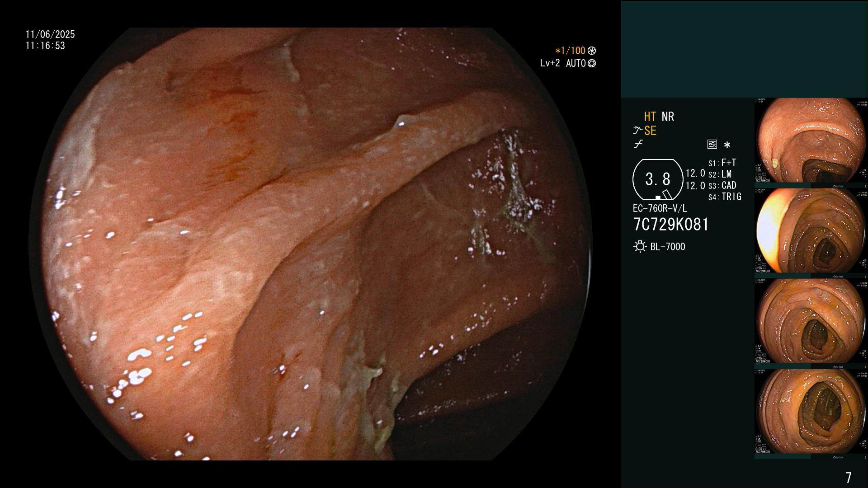Click the *1/100 shutter speed value
This screenshot has width=868, height=488.
(x=570, y=51)
